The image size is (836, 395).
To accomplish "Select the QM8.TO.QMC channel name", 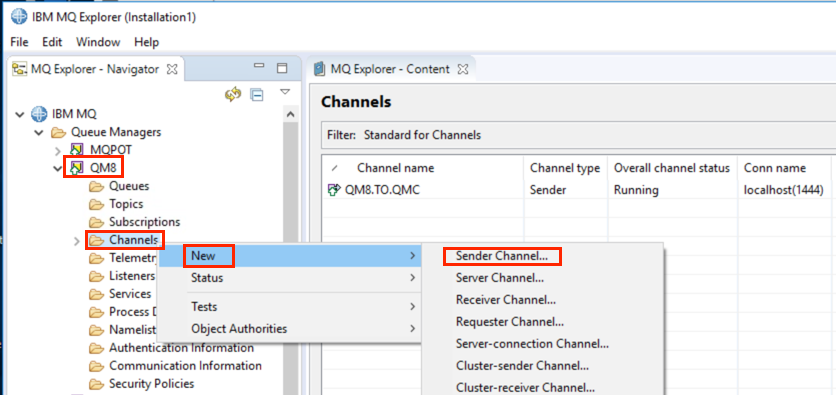I will click(382, 190).
